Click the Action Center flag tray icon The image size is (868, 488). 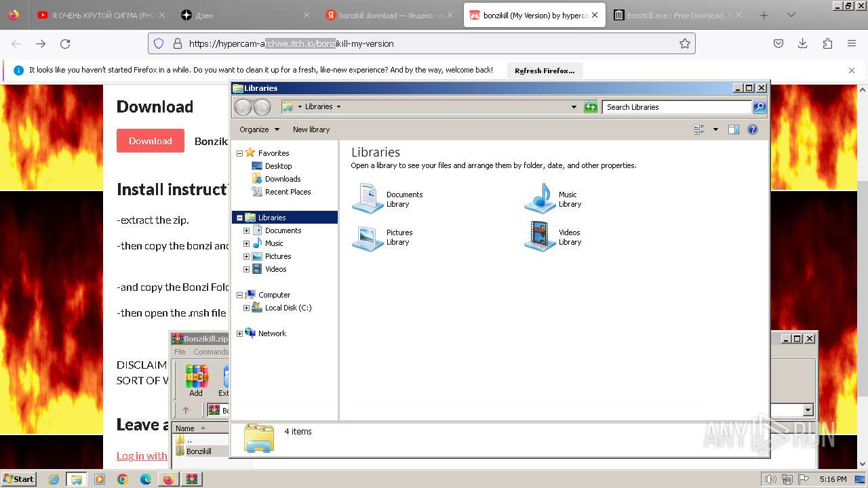(804, 479)
